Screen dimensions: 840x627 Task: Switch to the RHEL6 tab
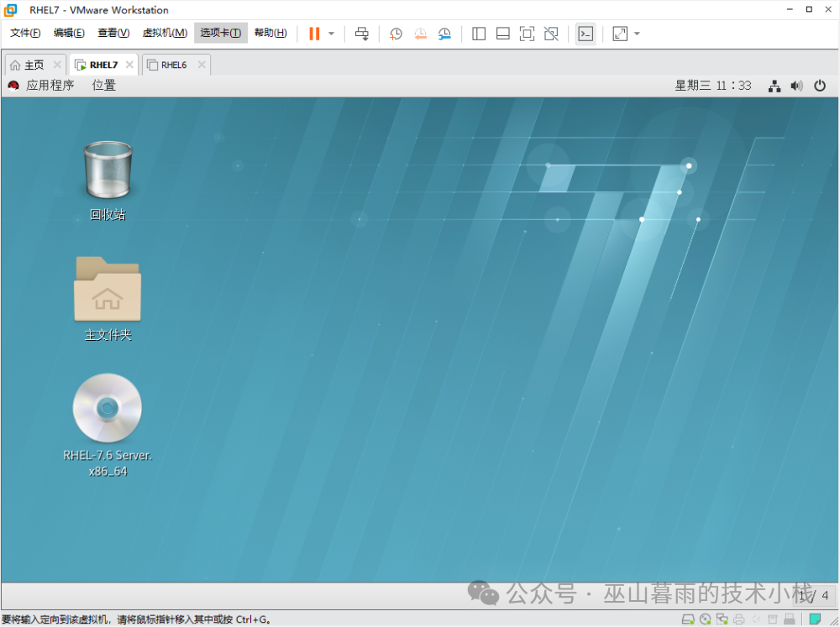174,64
